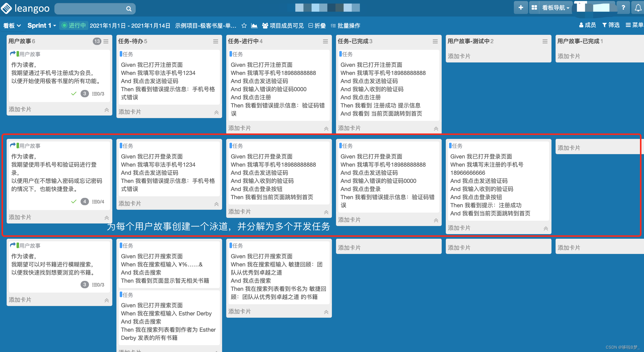Click green checkmark on login story card

[74, 202]
